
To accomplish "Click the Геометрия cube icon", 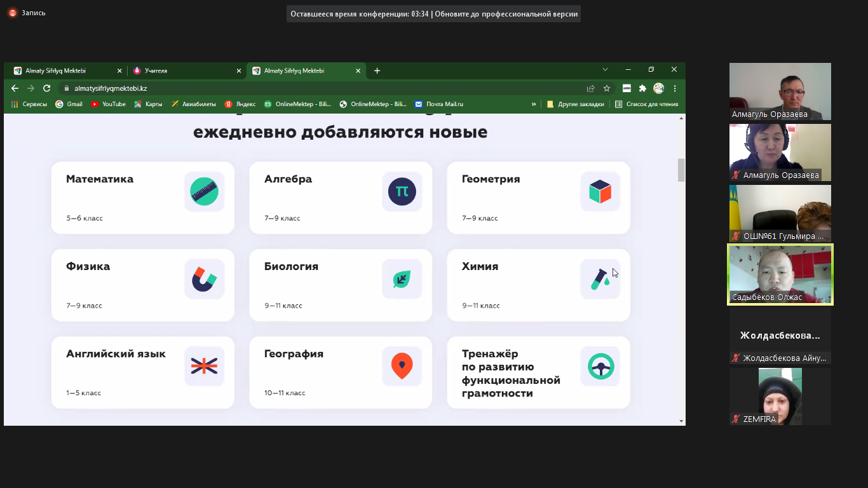I will pyautogui.click(x=600, y=191).
